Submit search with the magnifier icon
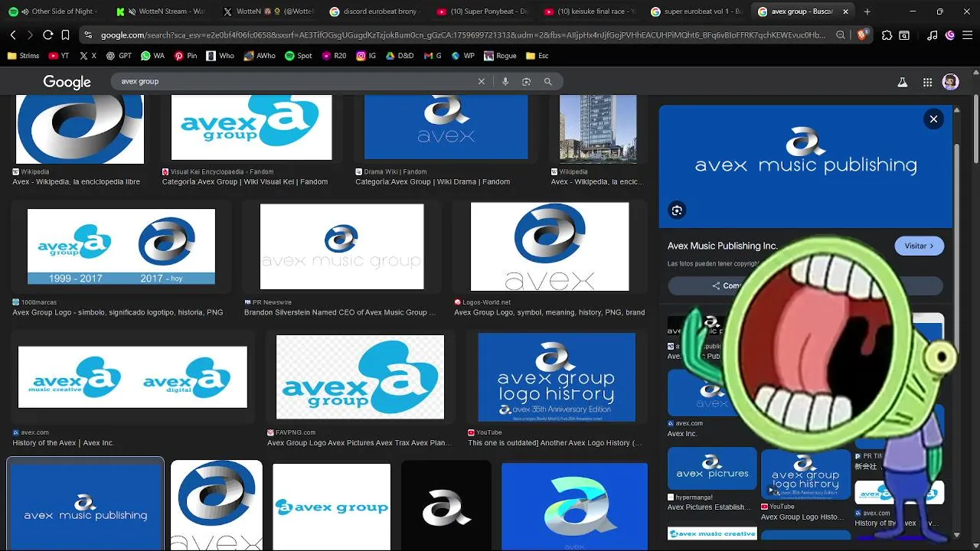980x551 pixels. (548, 81)
